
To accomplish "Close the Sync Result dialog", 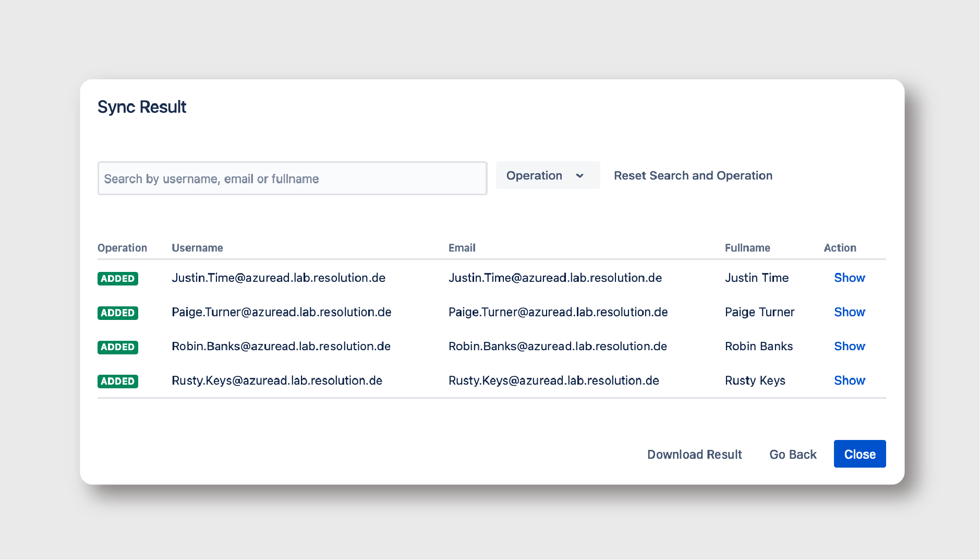I will pos(860,454).
